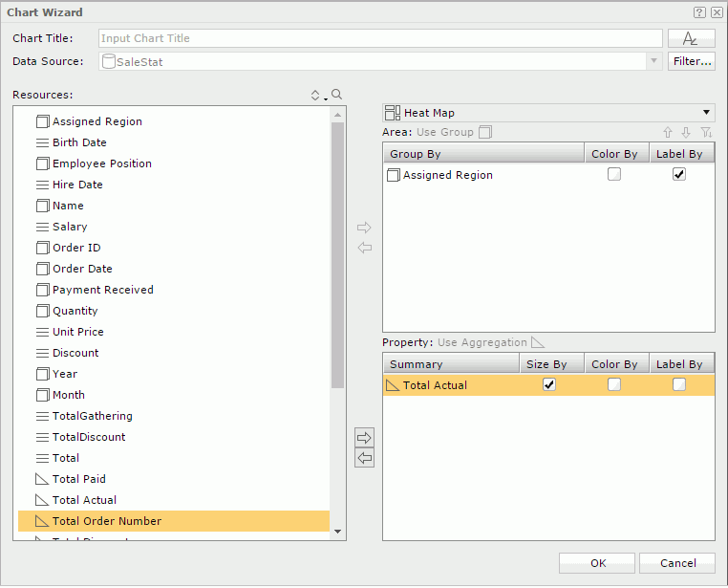The height and width of the screenshot is (588, 728).
Task: Click the help question mark icon
Action: click(x=699, y=12)
